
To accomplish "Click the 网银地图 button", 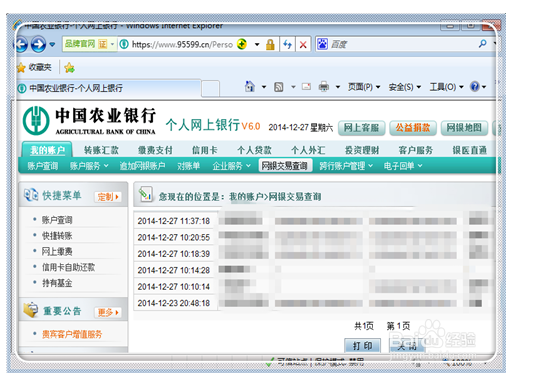I will coord(464,128).
